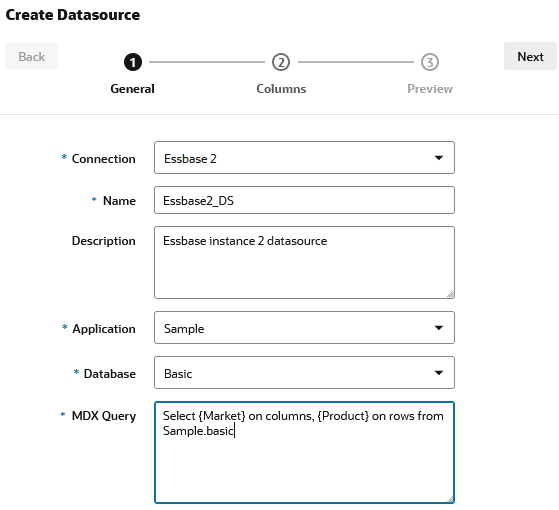Click inside the Description text area
Viewport: 559px width, 510px height.
tap(304, 262)
